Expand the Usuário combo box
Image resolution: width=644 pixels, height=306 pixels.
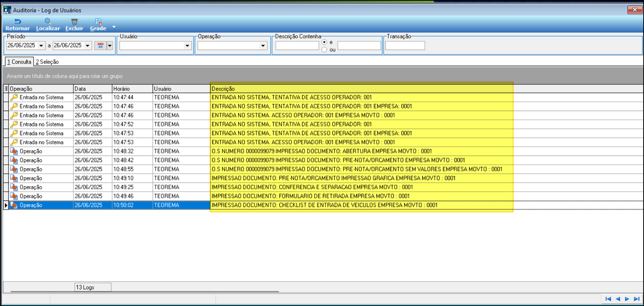[187, 46]
